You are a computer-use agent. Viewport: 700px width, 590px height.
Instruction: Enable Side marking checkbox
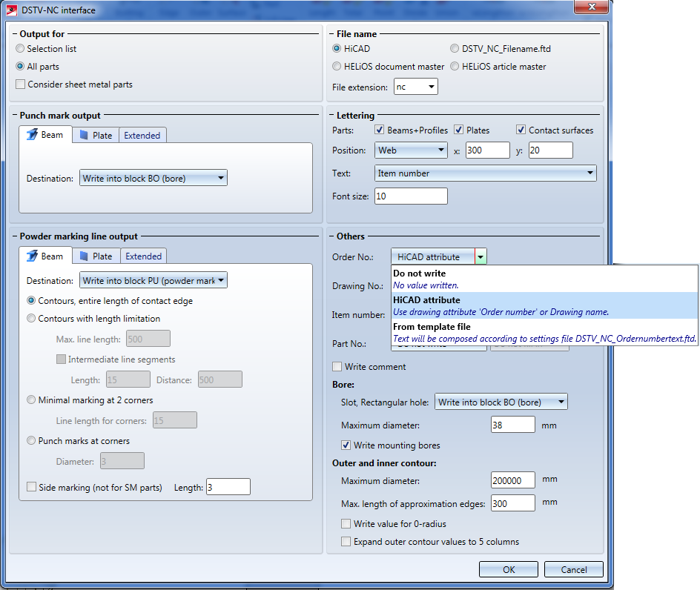click(32, 487)
